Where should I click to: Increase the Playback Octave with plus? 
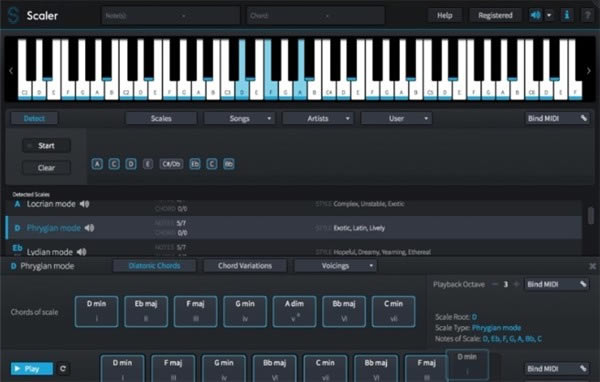pyautogui.click(x=516, y=284)
